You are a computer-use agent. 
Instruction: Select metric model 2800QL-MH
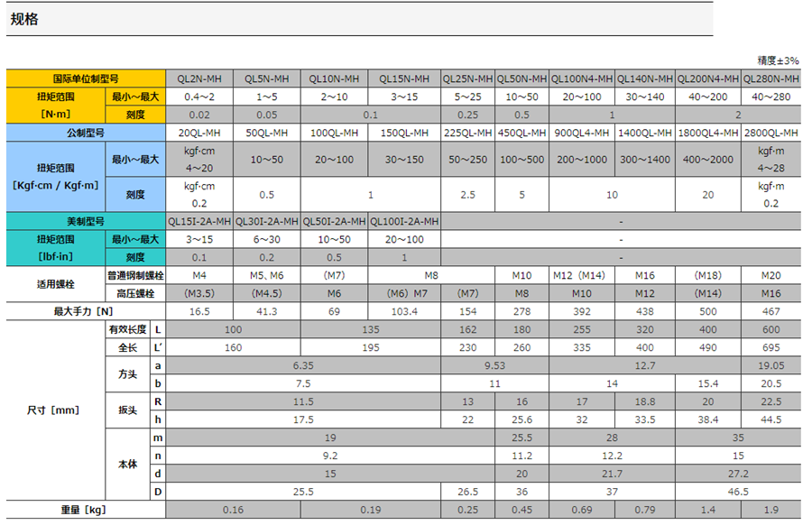pos(771,133)
